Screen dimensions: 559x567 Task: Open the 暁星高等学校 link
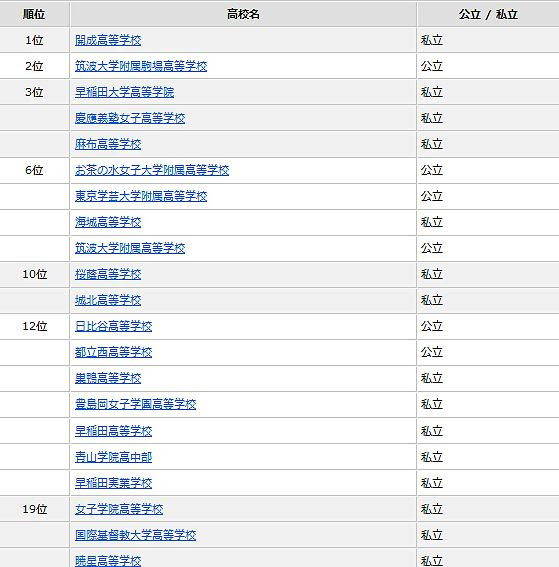(x=108, y=561)
